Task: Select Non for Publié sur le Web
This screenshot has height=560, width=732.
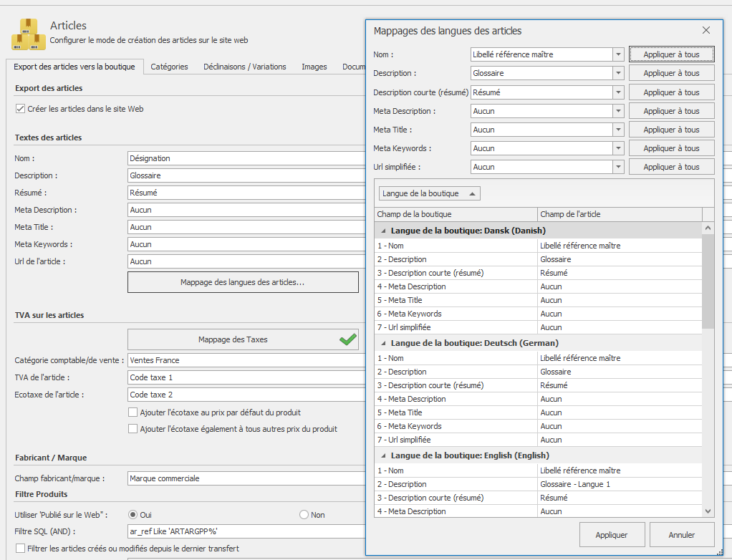Action: point(304,515)
